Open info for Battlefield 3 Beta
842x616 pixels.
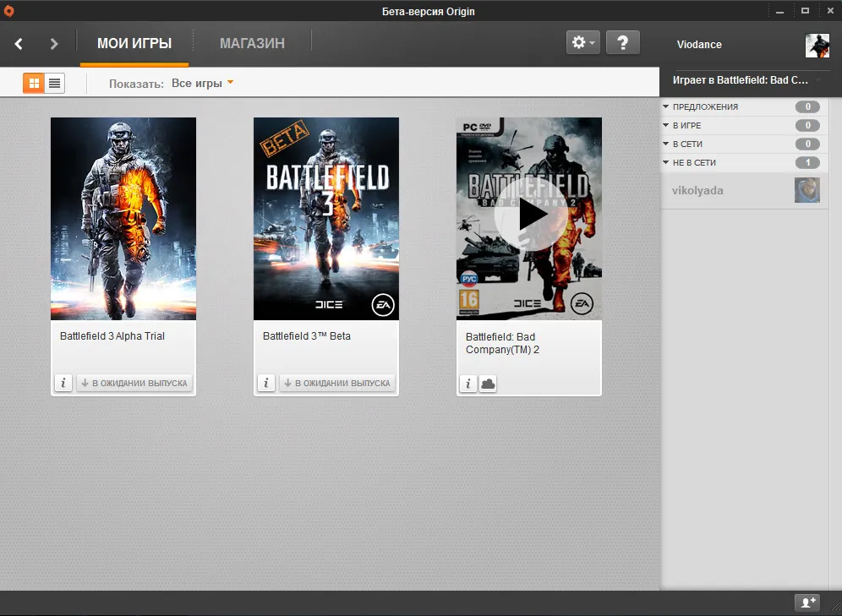tap(266, 383)
